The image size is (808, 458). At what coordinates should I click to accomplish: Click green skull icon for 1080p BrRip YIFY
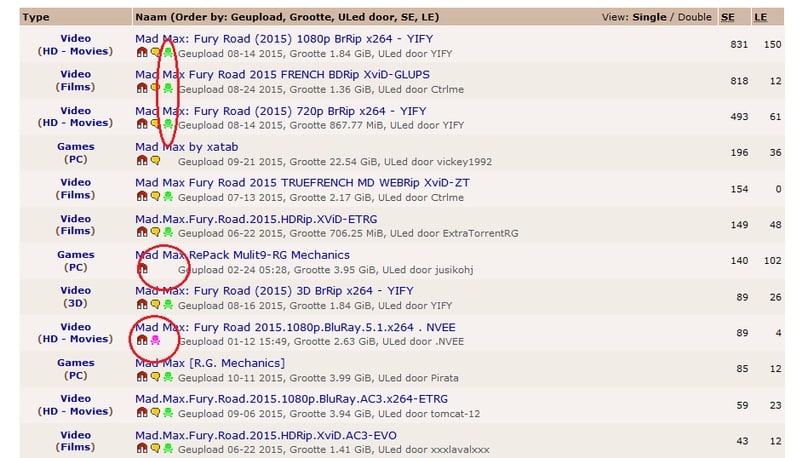point(168,52)
